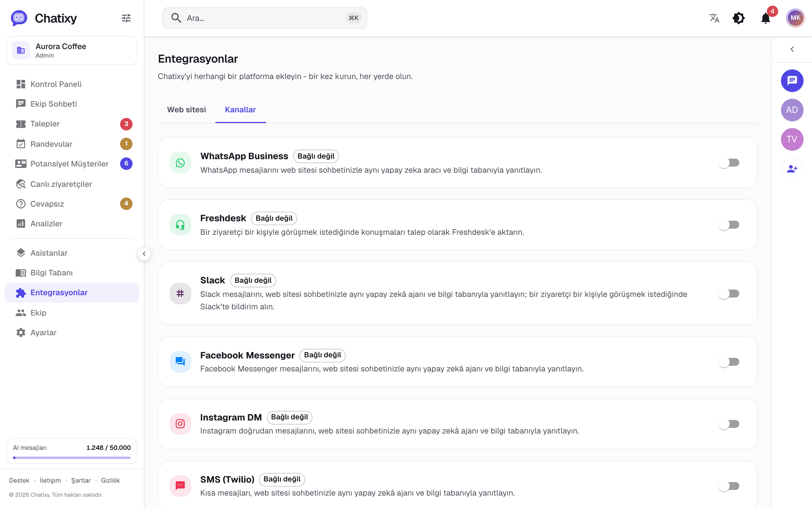Collapse the left sidebar chevron
The width and height of the screenshot is (812, 508).
point(144,254)
